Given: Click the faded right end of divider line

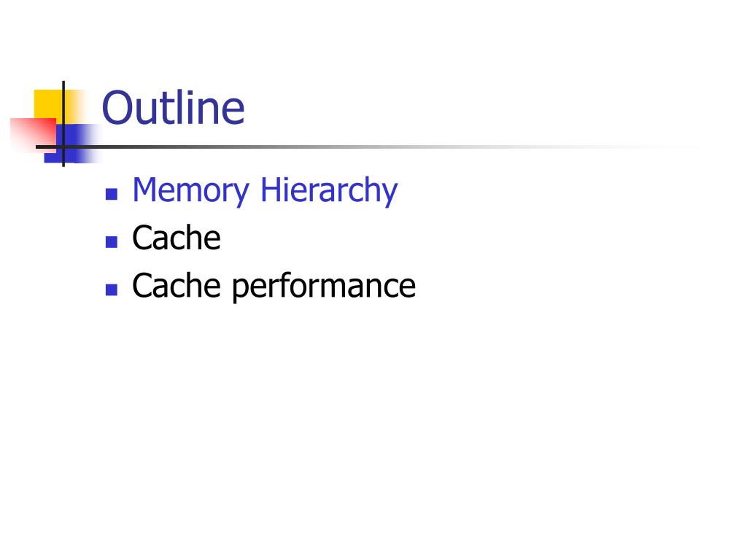Looking at the screenshot, I should (657, 147).
